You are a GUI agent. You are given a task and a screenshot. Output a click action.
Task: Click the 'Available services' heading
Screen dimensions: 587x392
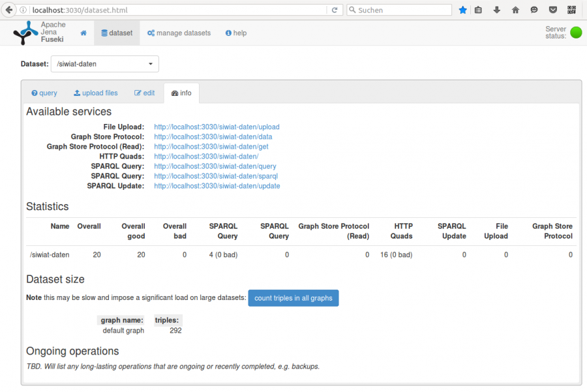click(69, 112)
